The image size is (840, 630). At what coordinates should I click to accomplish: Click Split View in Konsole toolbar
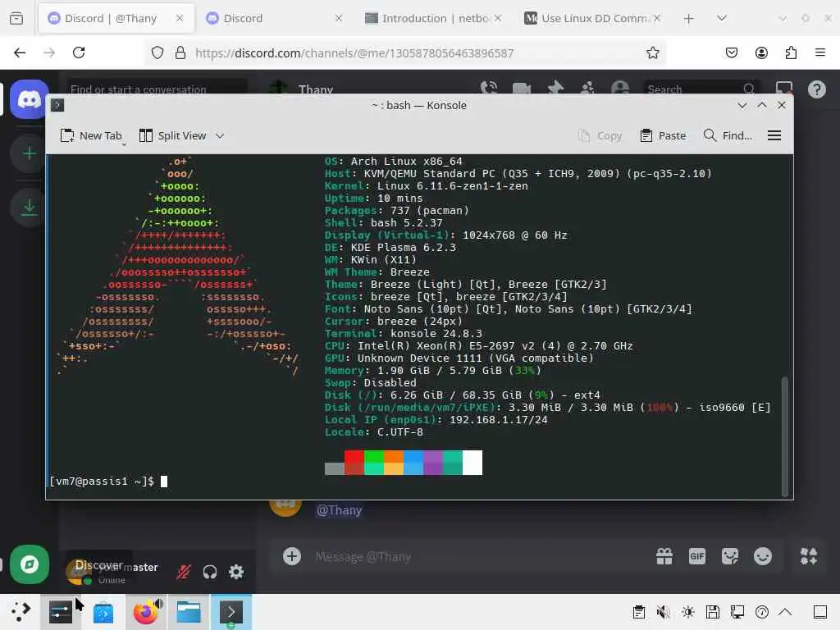172,135
